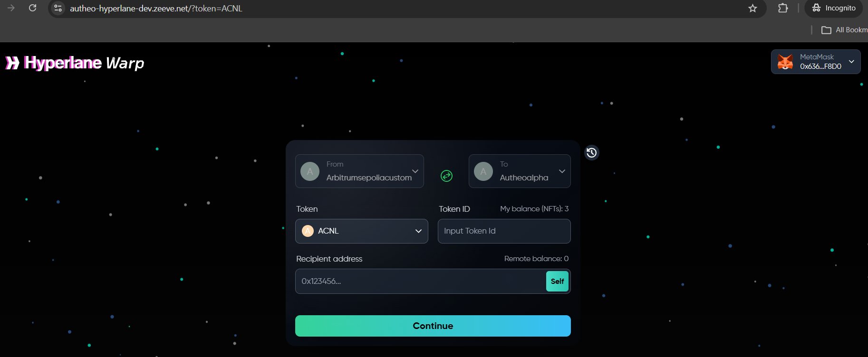Image resolution: width=868 pixels, height=357 pixels.
Task: Swap the From and To chains
Action: point(446,176)
